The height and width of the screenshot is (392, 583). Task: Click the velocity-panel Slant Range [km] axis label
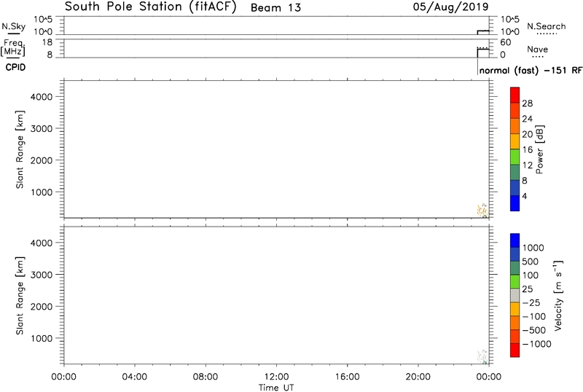pos(20,296)
